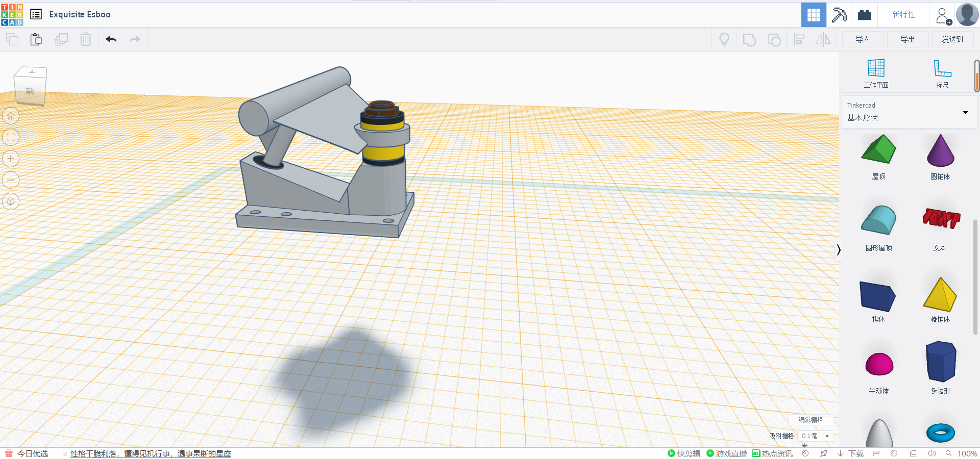
Task: Open the 吸附栅格 snap grid dropdown
Action: click(x=815, y=436)
